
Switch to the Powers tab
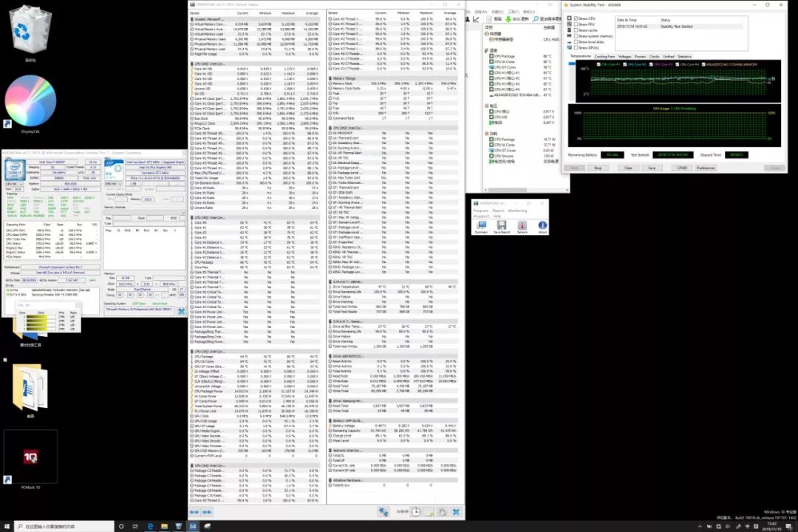pyautogui.click(x=640, y=56)
